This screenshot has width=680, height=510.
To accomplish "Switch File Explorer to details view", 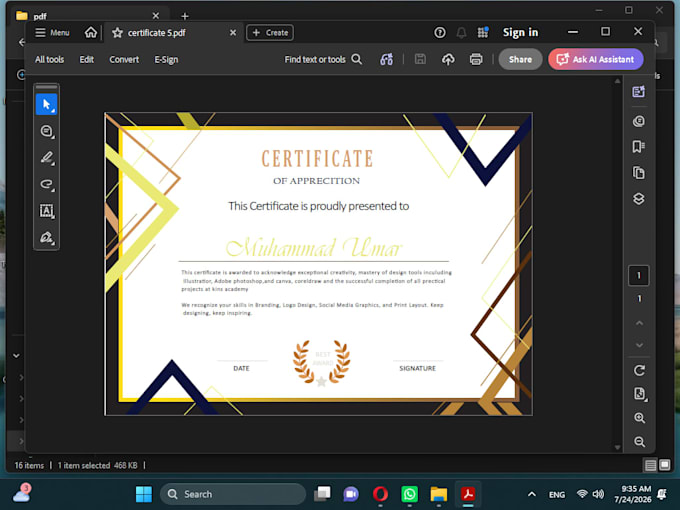I will 650,465.
